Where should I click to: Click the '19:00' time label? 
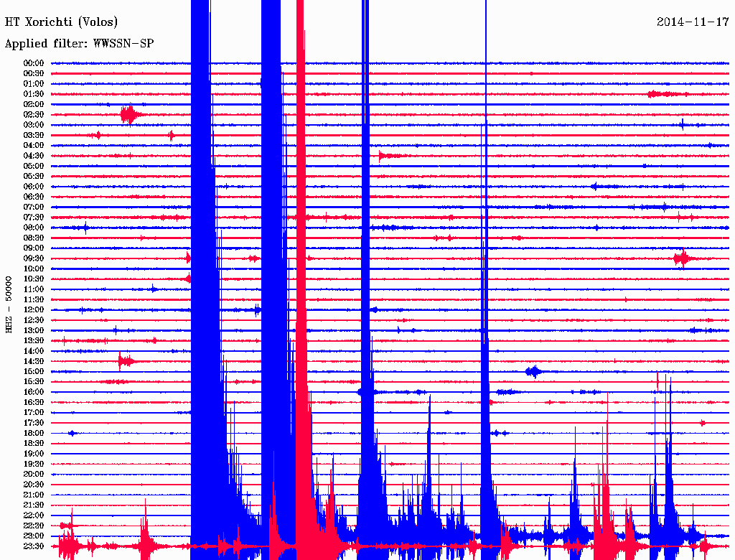[x=34, y=454]
